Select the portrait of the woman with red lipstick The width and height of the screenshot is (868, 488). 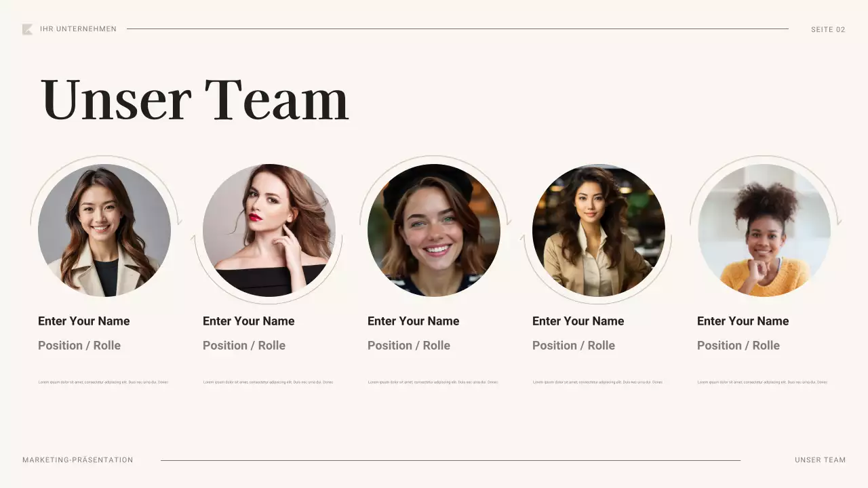point(269,230)
